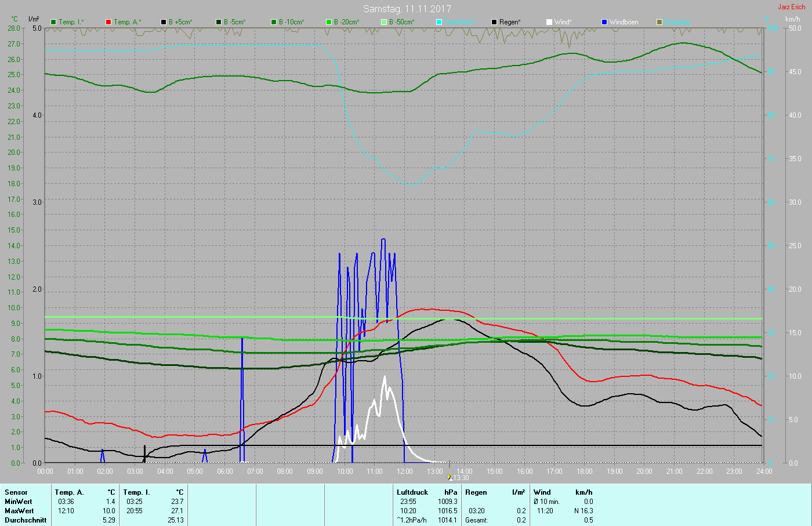Click the dark green Temp. I. legend square
This screenshot has width=812, height=526.
(53, 22)
